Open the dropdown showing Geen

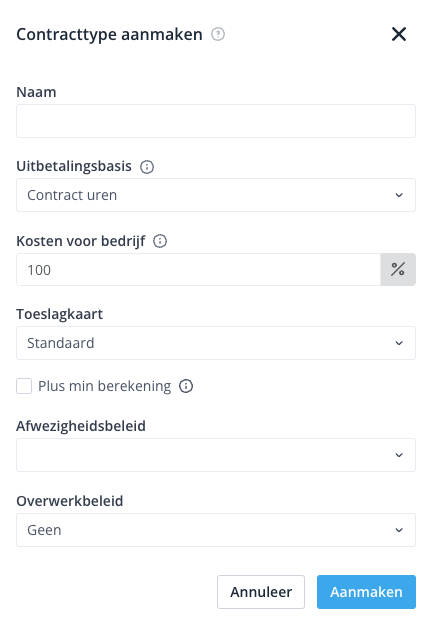[x=216, y=530]
